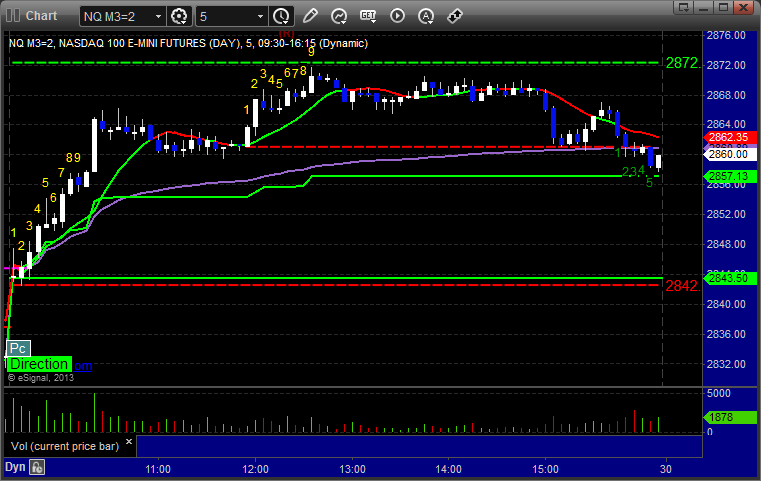Click the 2832.00 price axis label
Viewport: 761px width, 481px height.
(x=726, y=364)
